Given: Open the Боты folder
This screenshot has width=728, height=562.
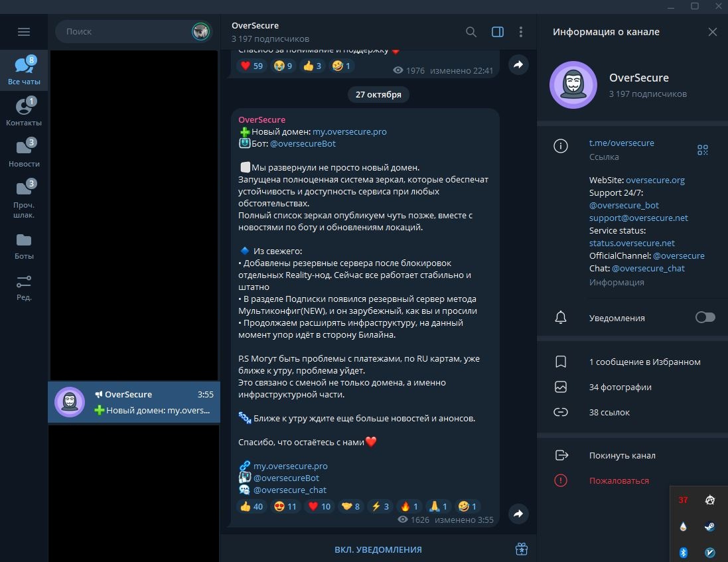Looking at the screenshot, I should (x=24, y=246).
